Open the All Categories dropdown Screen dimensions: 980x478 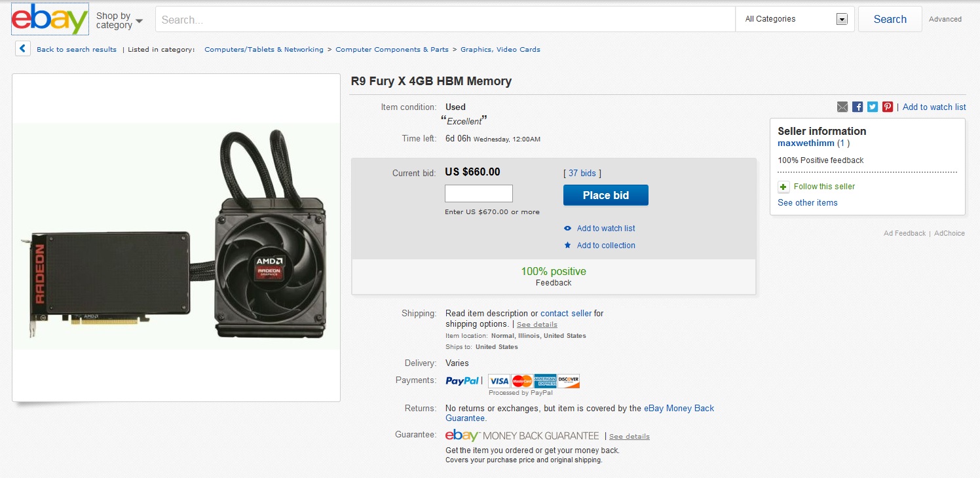[795, 19]
